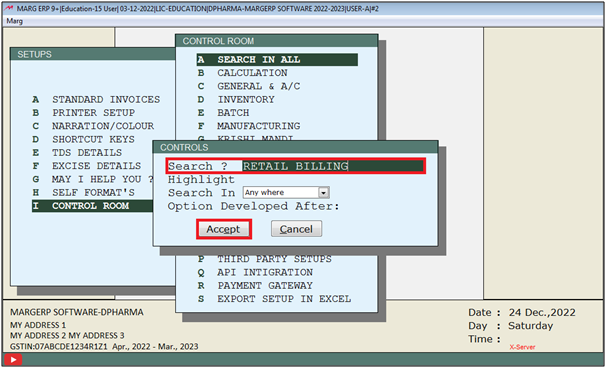Screen dimensions: 607x368
Task: Click the GSTIN:07ABCDE1234R1Z1 text
Action: coord(58,346)
